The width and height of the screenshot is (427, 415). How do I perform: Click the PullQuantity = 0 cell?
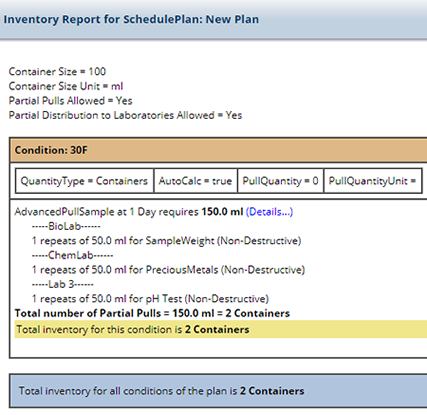click(280, 181)
